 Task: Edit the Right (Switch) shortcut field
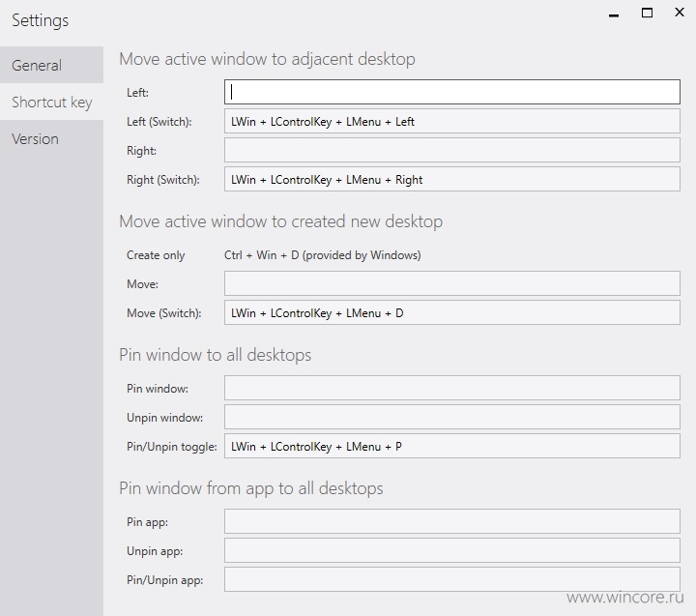451,179
